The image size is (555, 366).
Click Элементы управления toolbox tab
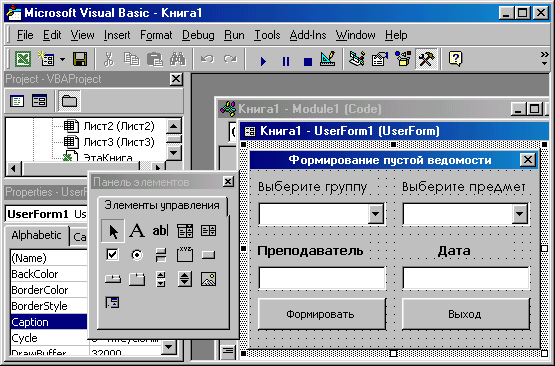pos(162,206)
